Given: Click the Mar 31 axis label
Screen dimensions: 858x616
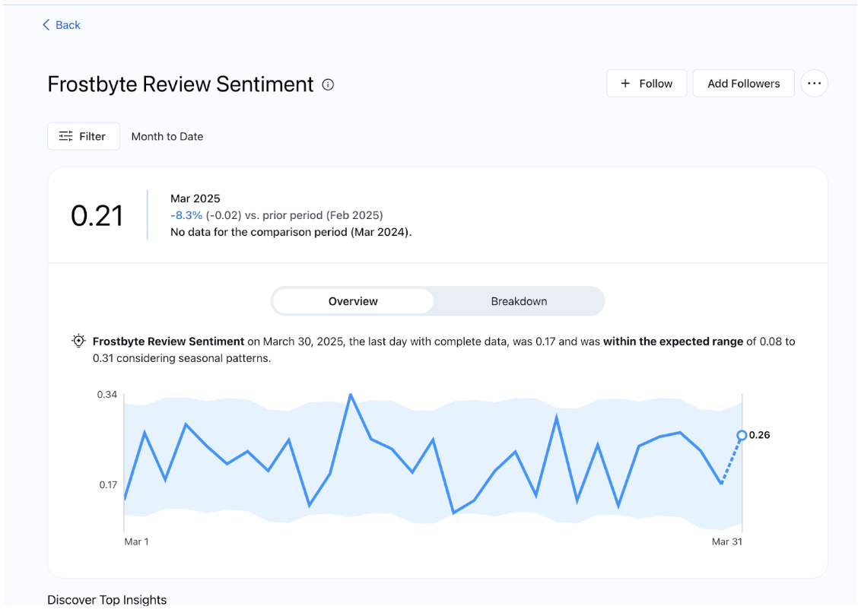Looking at the screenshot, I should (726, 541).
